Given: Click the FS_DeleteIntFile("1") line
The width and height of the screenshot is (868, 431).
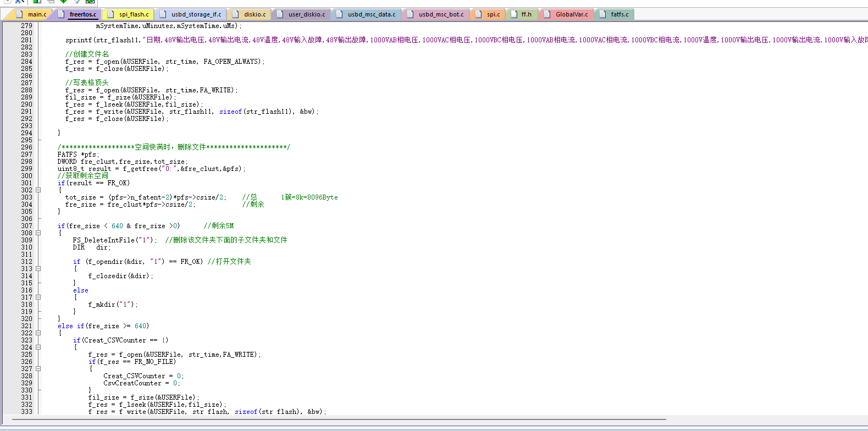Looking at the screenshot, I should [x=115, y=240].
